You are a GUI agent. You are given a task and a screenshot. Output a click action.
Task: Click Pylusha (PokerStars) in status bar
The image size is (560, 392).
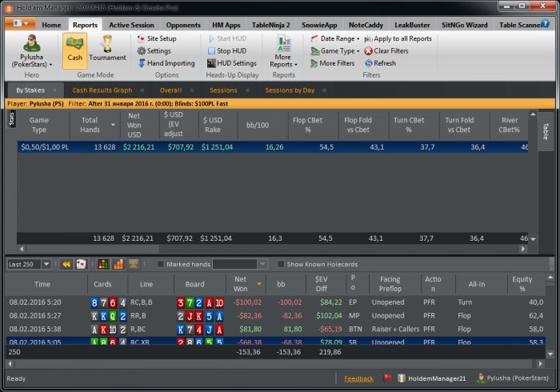point(514,378)
